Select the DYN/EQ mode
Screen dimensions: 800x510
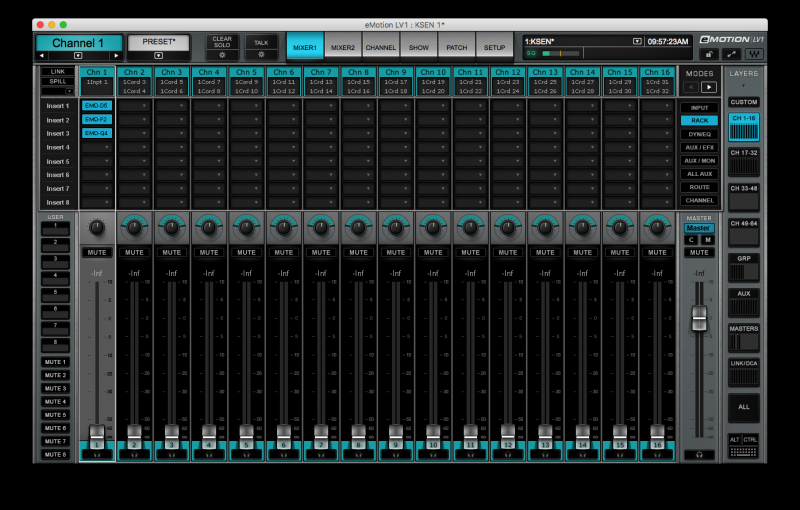pyautogui.click(x=699, y=134)
